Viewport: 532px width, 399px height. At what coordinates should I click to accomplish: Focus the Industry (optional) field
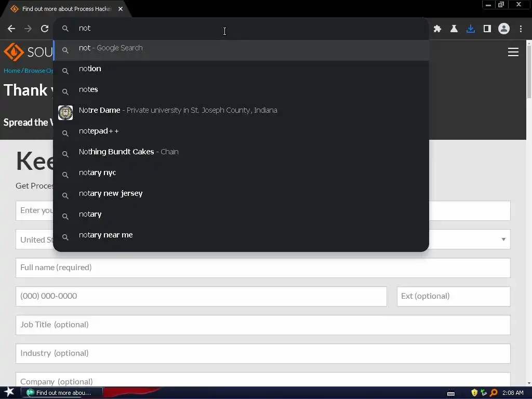tap(263, 353)
